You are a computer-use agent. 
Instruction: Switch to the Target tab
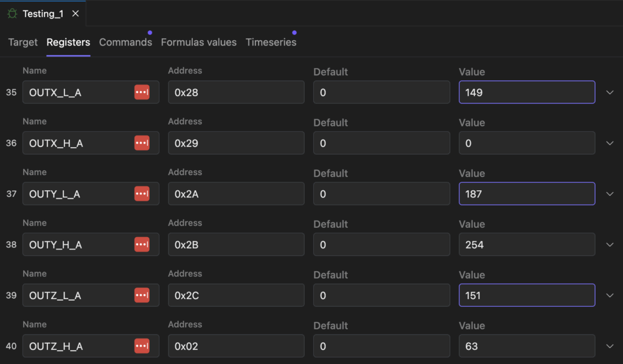[23, 43]
